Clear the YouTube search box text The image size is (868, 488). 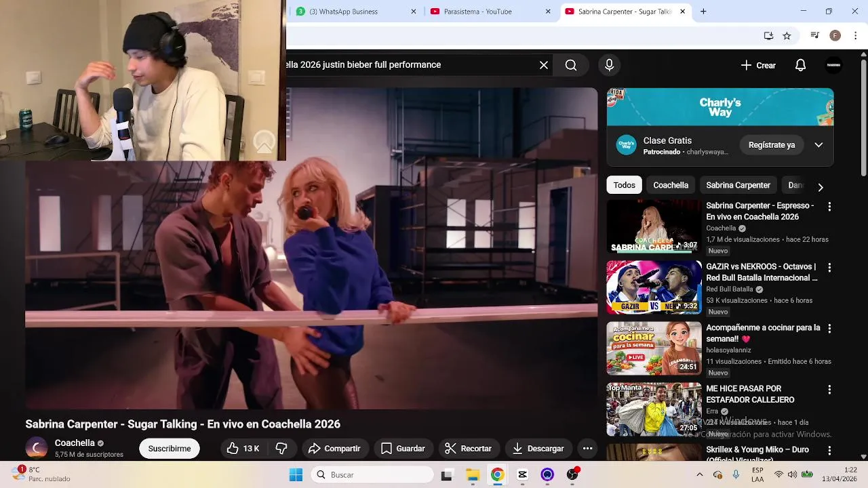click(x=544, y=65)
